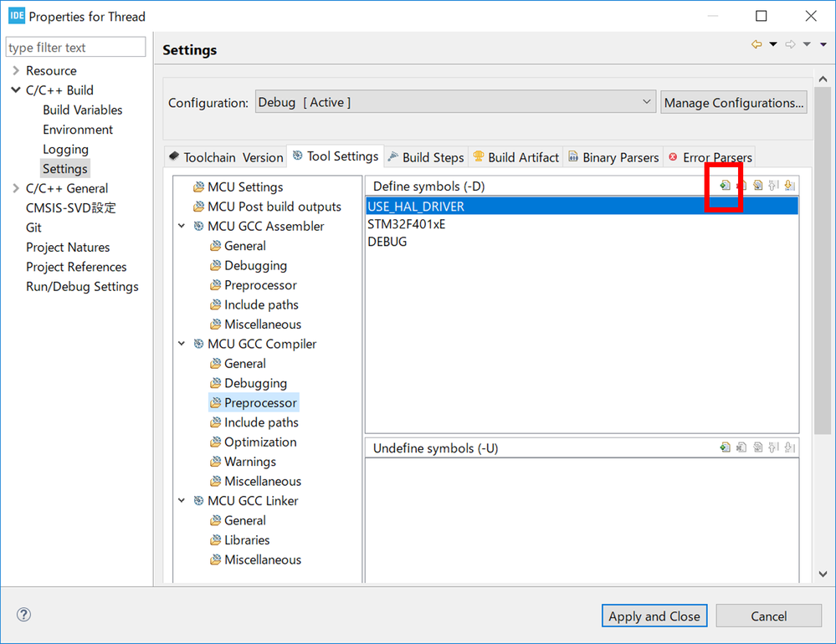The width and height of the screenshot is (836, 644).
Task: Open the Error Parsers tab
Action: tap(710, 157)
